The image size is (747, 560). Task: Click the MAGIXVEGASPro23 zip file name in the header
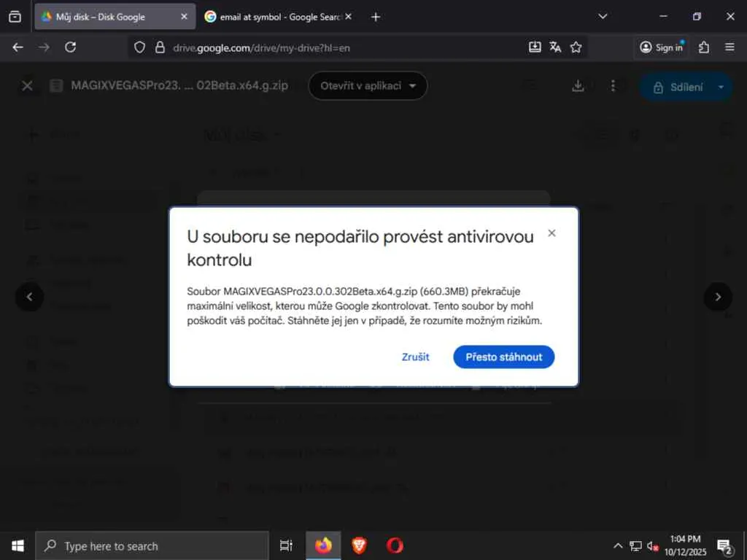click(179, 86)
